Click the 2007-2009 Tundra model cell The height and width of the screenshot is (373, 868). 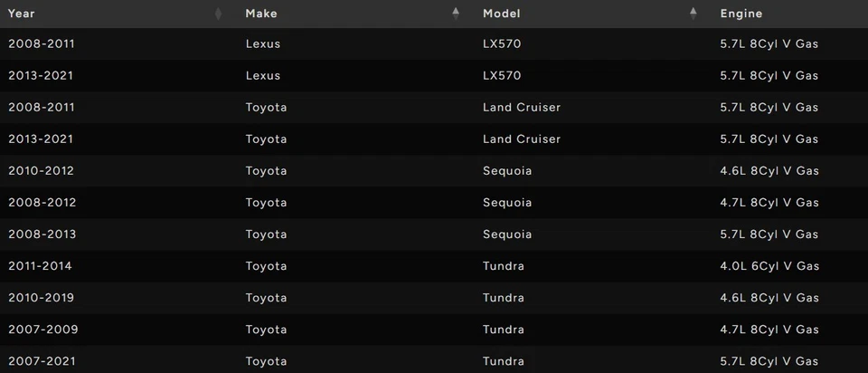(504, 330)
